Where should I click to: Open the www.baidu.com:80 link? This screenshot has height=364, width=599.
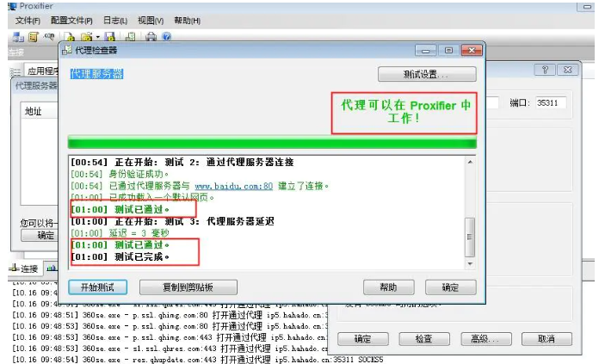point(234,186)
